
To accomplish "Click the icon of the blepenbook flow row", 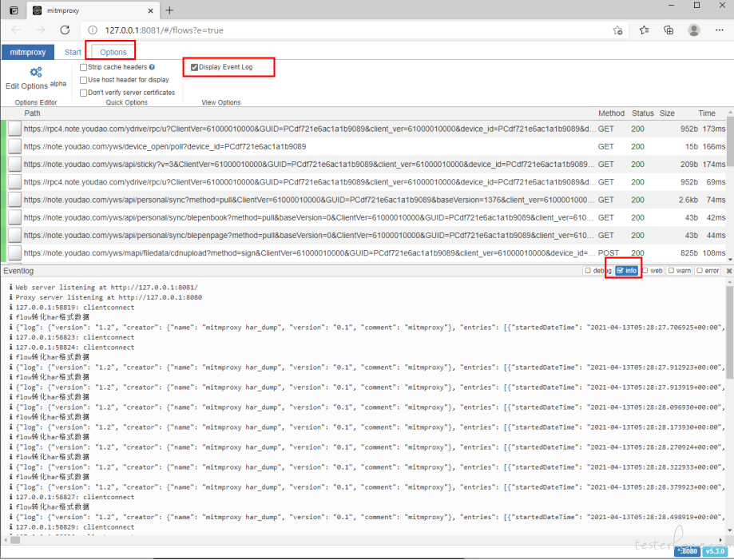I will click(x=15, y=218).
